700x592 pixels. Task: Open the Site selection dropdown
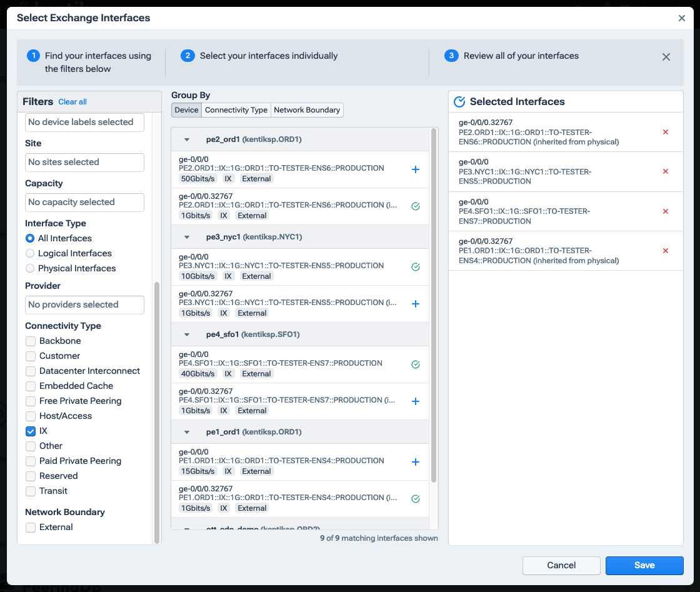(84, 162)
